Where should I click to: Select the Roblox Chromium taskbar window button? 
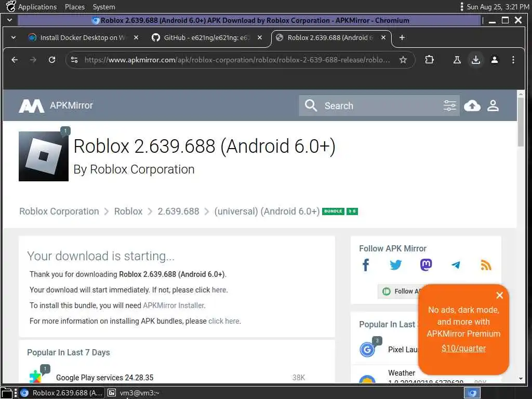61,393
